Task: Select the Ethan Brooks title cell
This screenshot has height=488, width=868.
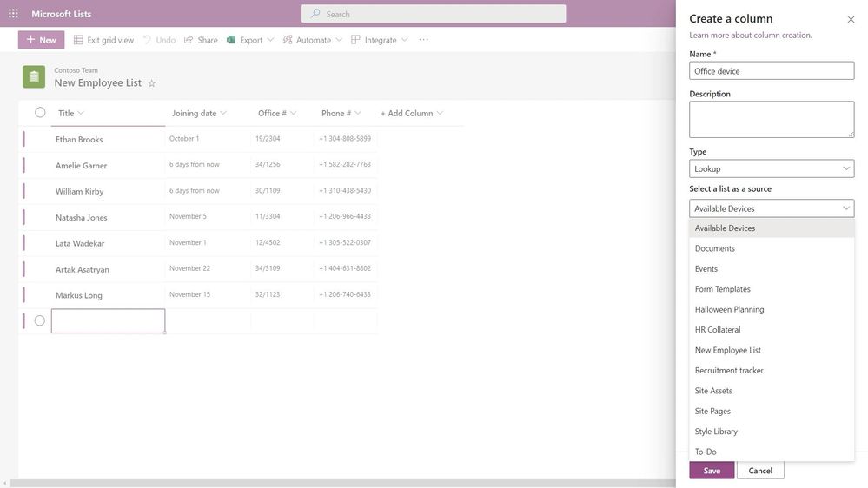Action: click(108, 140)
